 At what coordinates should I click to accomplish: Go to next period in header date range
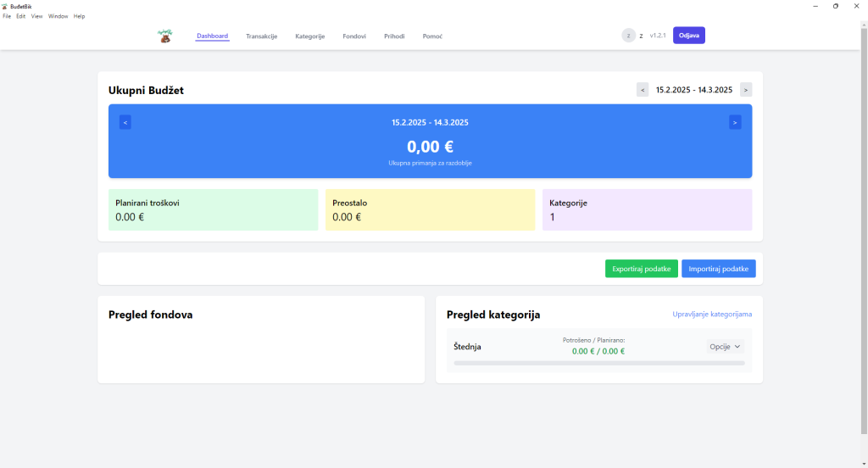coord(745,90)
